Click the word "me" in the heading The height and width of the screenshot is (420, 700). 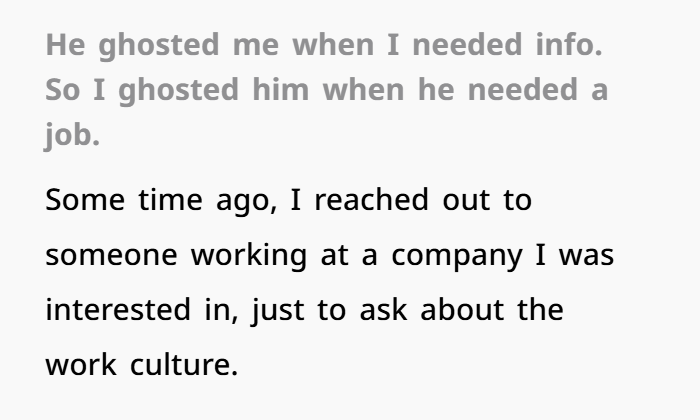pyautogui.click(x=256, y=46)
